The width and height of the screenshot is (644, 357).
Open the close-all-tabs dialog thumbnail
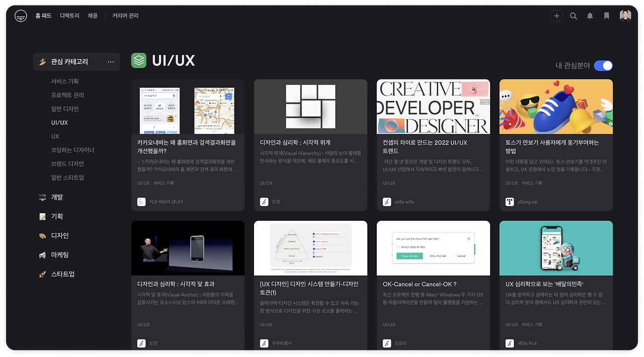pos(433,248)
